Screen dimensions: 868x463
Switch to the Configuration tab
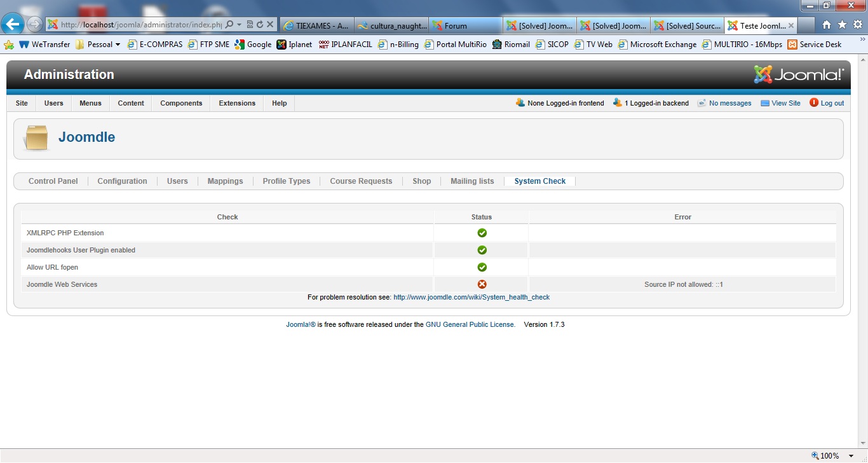122,181
